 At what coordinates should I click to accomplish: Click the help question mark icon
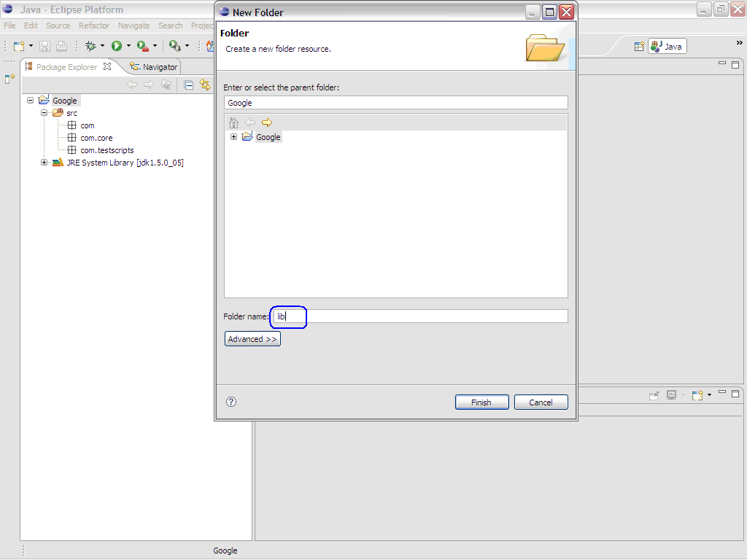tap(231, 402)
